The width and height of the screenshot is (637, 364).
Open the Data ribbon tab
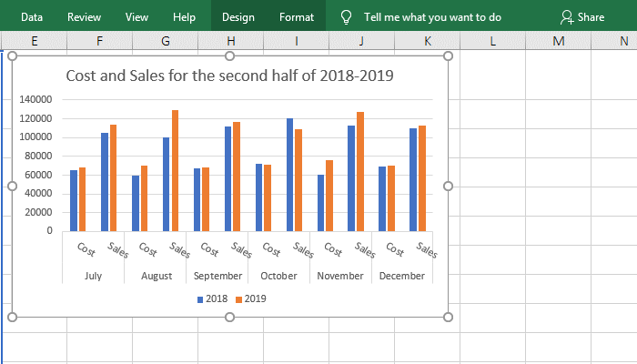tap(32, 17)
